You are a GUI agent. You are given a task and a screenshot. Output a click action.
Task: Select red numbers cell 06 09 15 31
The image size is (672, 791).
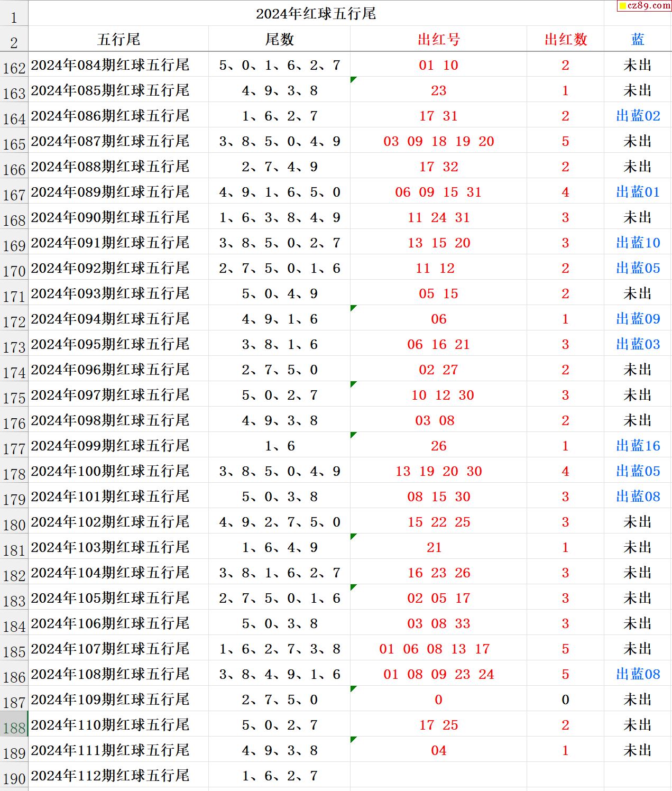pos(438,191)
